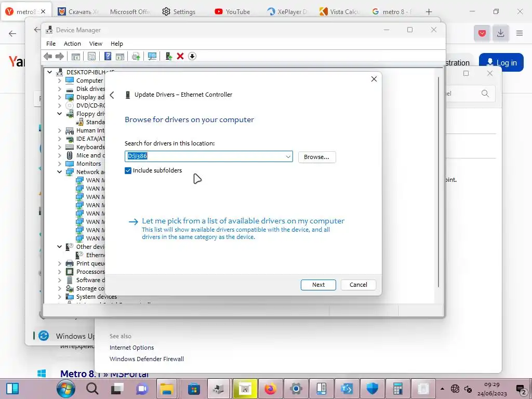Screen dimensions: 532x399
Task: Switch to the Settings browser tab
Action: 179,11
